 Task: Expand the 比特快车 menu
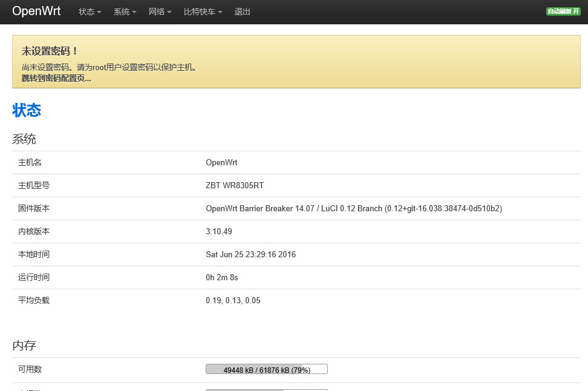coord(203,12)
